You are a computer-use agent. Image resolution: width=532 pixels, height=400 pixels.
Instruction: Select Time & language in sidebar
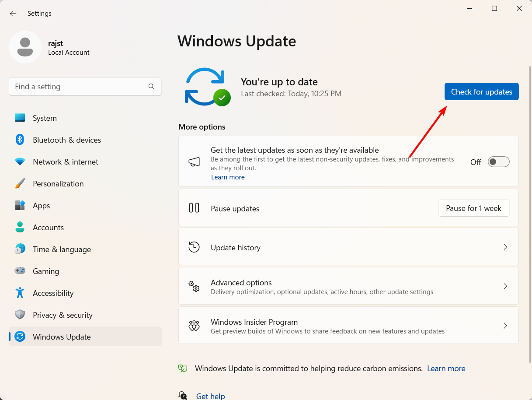pos(62,249)
